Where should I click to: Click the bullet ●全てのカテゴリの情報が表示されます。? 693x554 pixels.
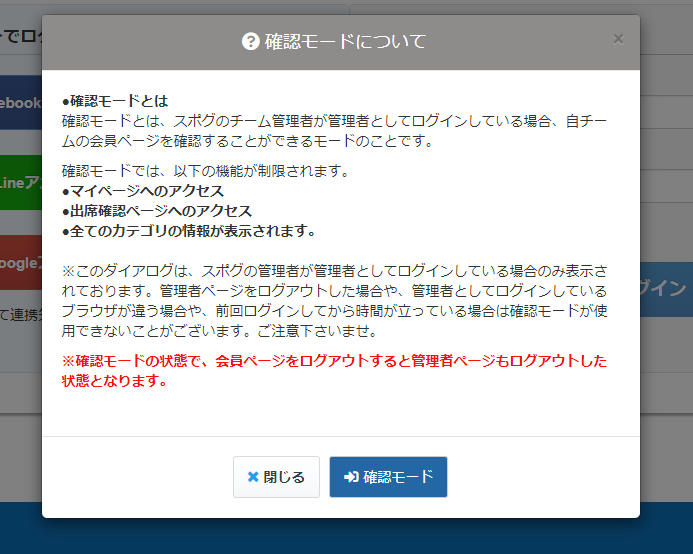(189, 231)
